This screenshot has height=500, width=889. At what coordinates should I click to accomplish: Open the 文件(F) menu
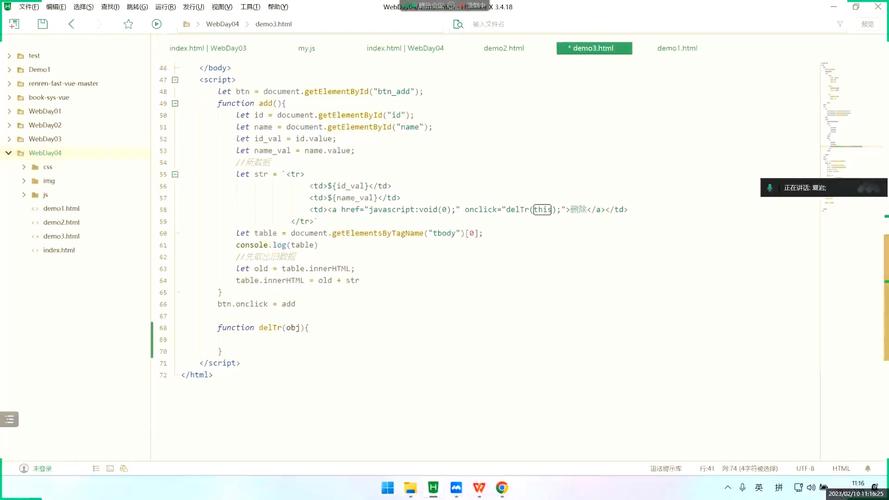[x=29, y=7]
